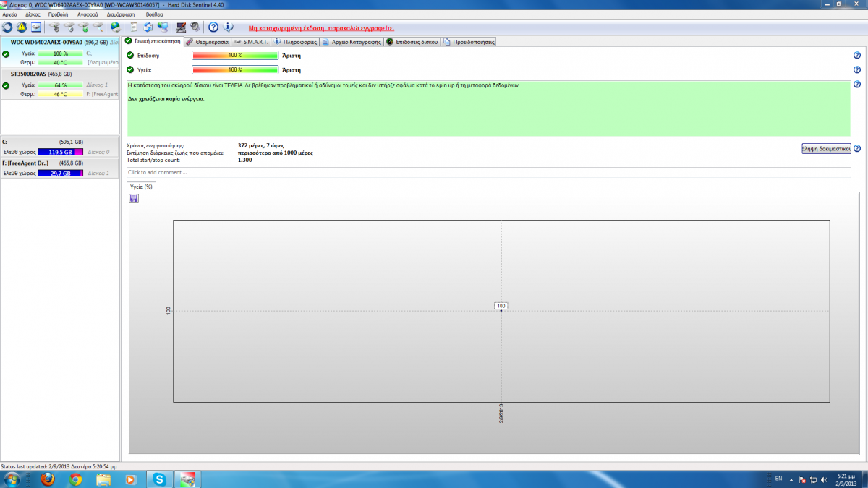
Task: Click the help icon next to the test report button
Action: pos(857,148)
